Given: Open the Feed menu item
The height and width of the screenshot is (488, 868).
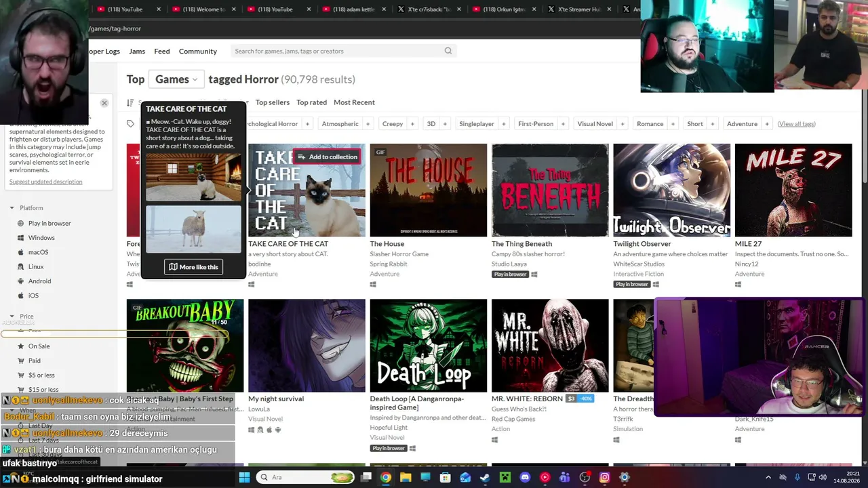Looking at the screenshot, I should [162, 51].
